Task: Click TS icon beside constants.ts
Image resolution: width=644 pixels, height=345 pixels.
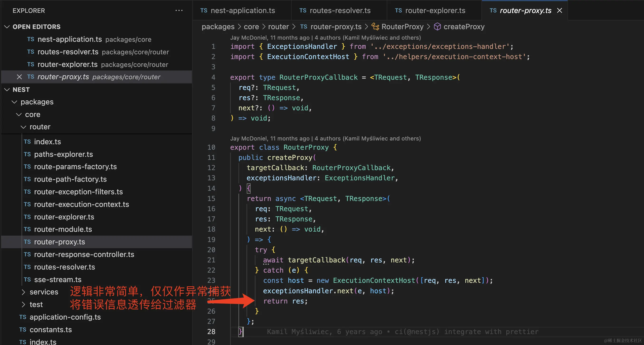Action: click(23, 330)
